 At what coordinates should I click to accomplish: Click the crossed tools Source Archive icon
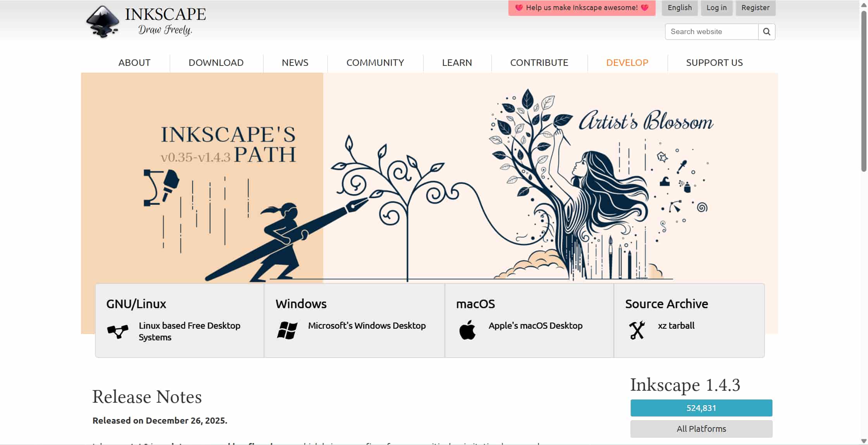[x=637, y=330]
